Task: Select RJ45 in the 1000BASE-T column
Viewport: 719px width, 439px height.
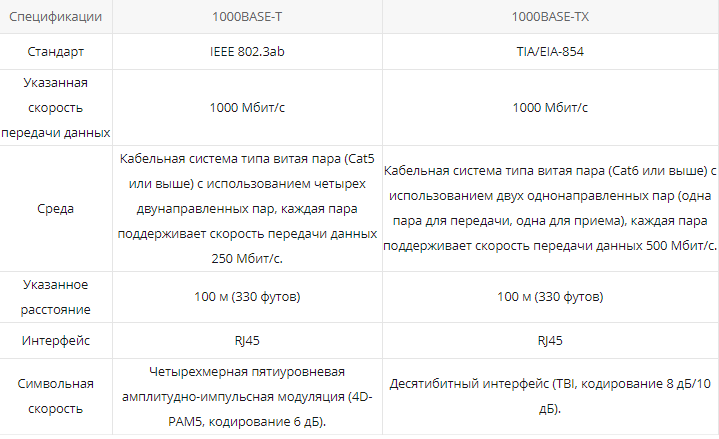Action: [x=247, y=340]
